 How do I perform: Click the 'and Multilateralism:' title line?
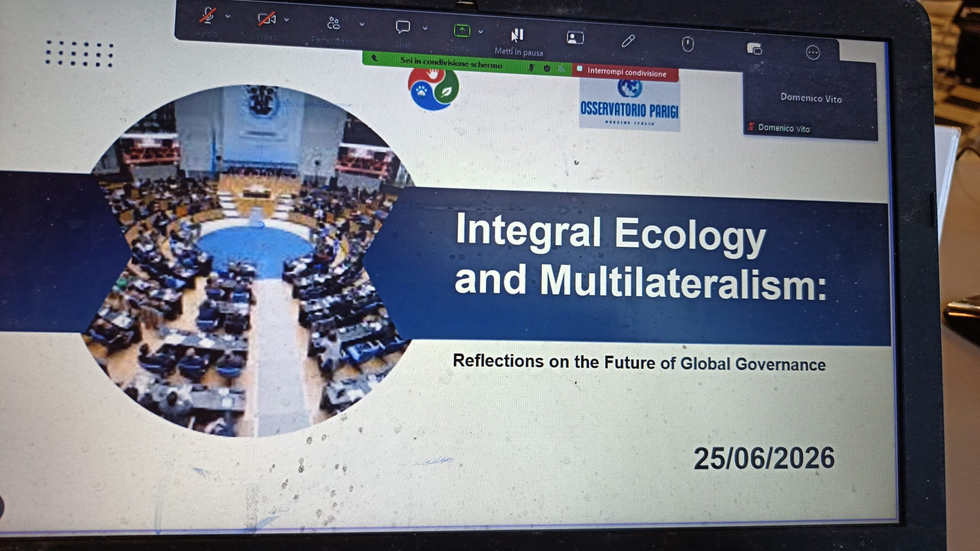coord(640,282)
